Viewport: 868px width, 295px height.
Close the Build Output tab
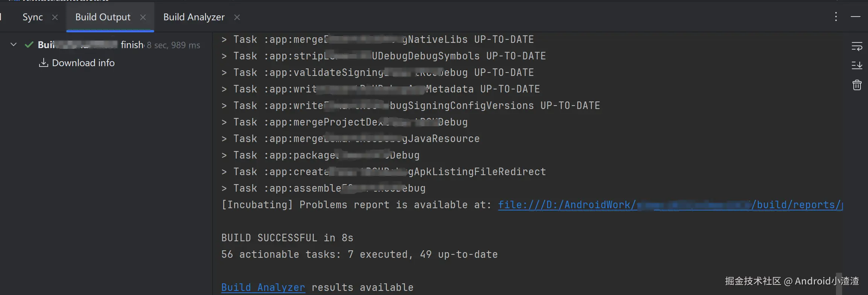click(143, 17)
